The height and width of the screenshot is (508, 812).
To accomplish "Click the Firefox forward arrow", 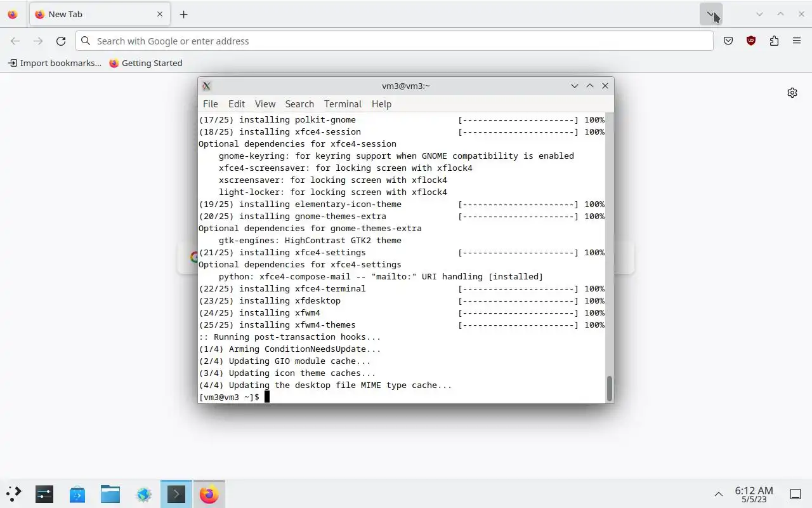I will pos(38,41).
